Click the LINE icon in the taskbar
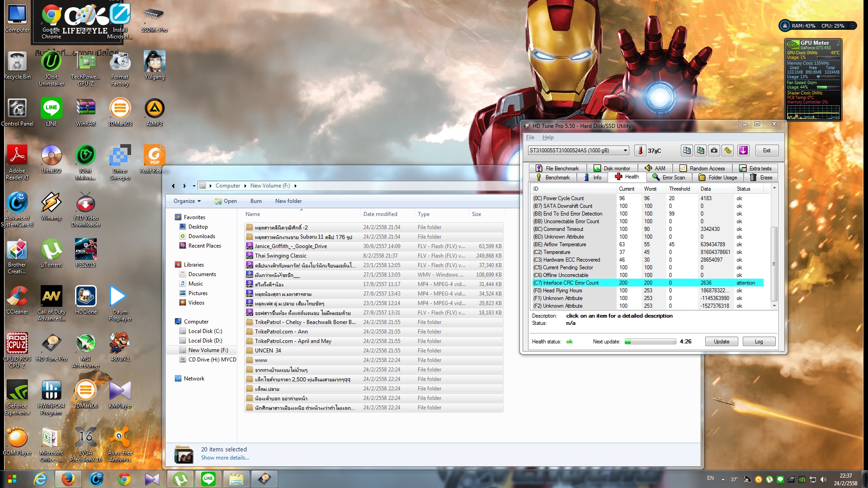The image size is (868, 488). click(208, 479)
